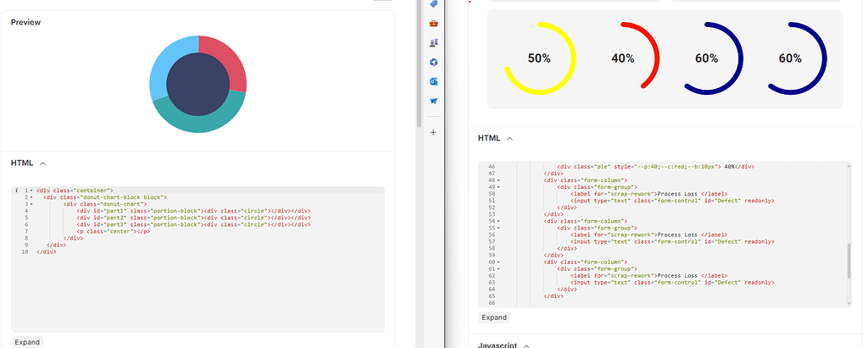Collapse the left HTML section chevron

[x=43, y=163]
